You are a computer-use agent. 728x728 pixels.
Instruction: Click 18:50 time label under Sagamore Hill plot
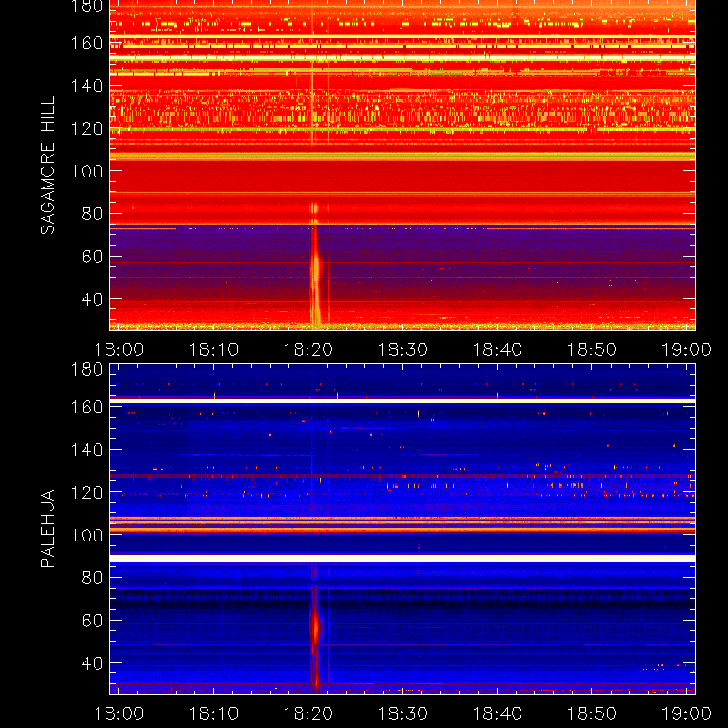pyautogui.click(x=592, y=349)
